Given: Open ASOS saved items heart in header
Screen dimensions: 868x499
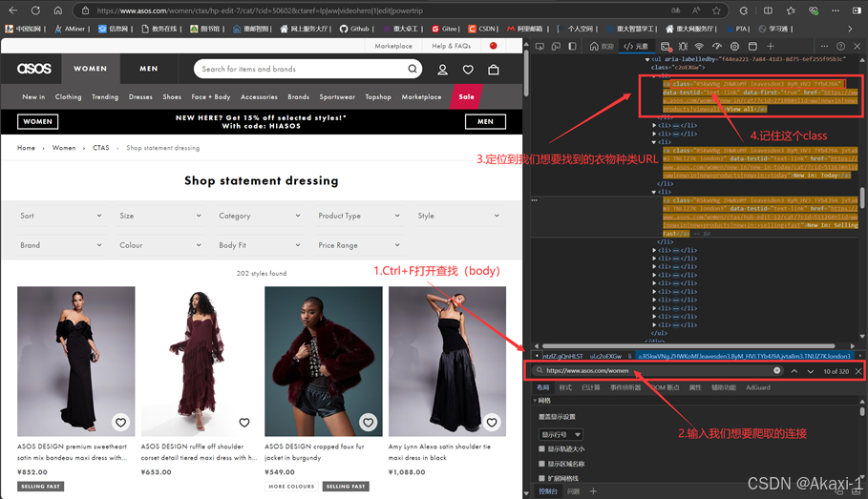Looking at the screenshot, I should click(468, 70).
